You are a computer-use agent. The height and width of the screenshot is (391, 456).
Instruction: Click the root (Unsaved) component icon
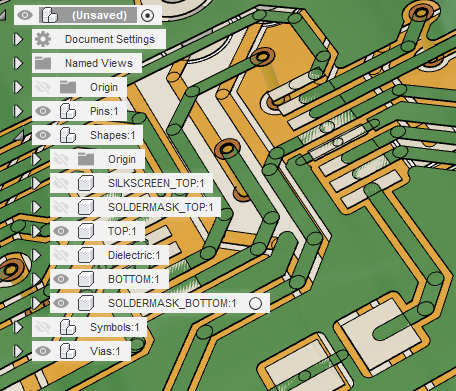coord(50,15)
